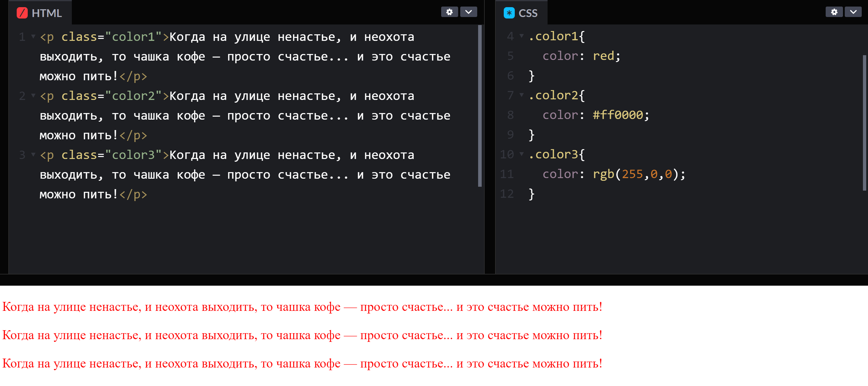This screenshot has height=386, width=868.
Task: Open CSS editor settings gear
Action: (834, 12)
